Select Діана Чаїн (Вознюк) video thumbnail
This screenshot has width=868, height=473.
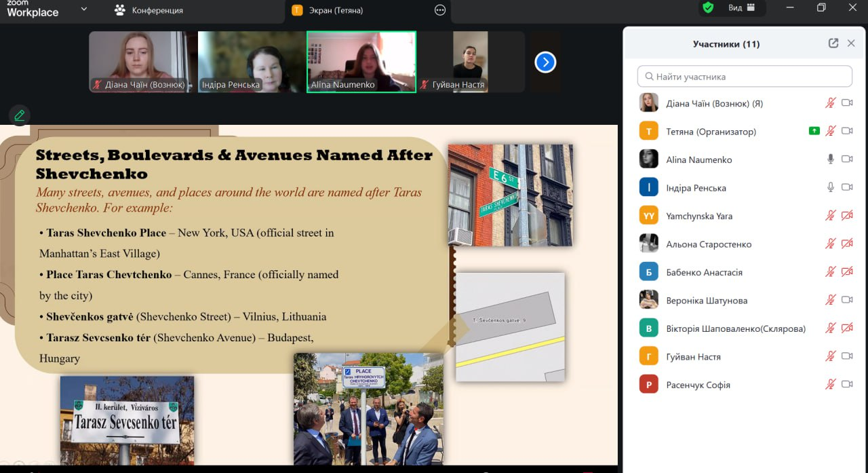pos(143,62)
